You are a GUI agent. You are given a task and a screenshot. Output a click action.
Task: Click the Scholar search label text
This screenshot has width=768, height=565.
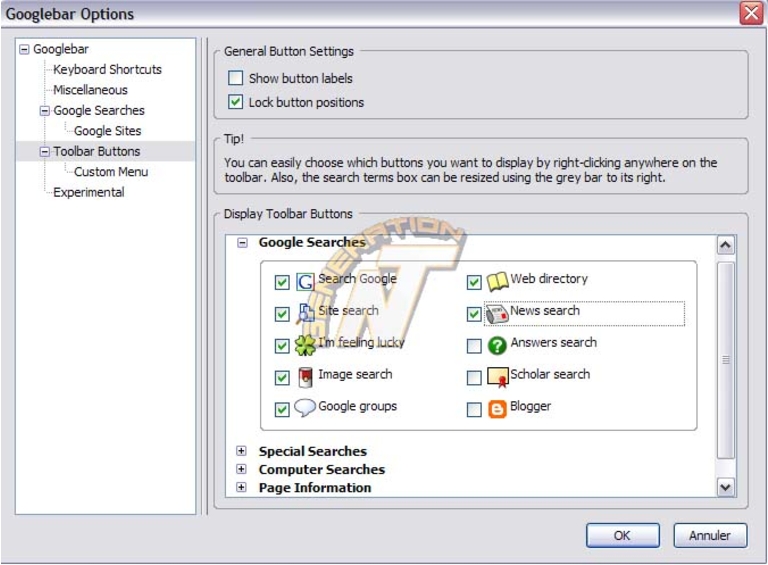coord(550,374)
